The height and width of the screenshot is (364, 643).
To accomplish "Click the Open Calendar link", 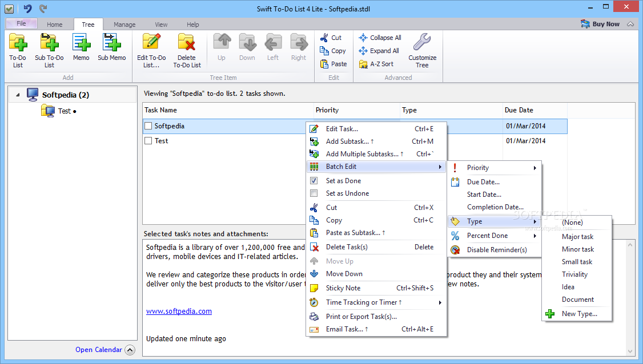I will (98, 350).
